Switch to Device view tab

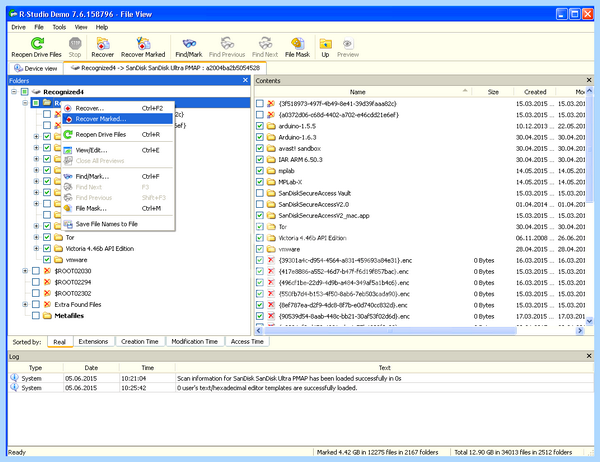36,69
